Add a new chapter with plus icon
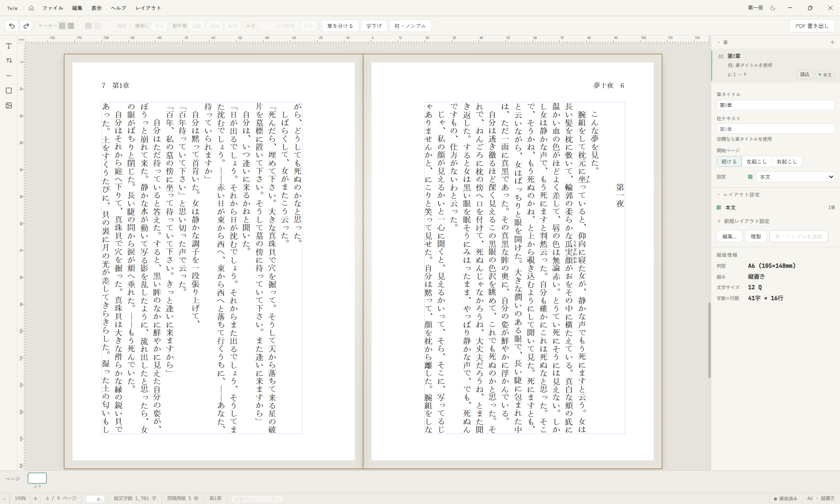Screen dimensions: 840x504 click(832, 42)
